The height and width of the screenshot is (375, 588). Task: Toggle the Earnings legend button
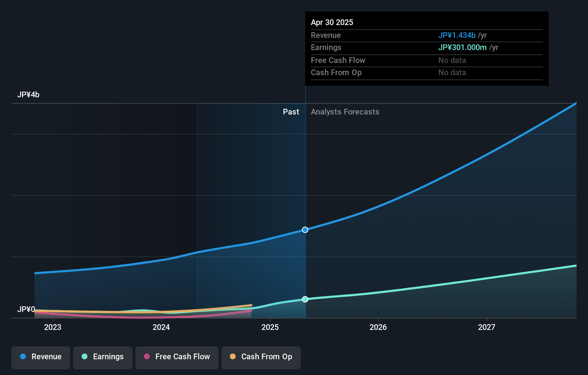point(103,357)
